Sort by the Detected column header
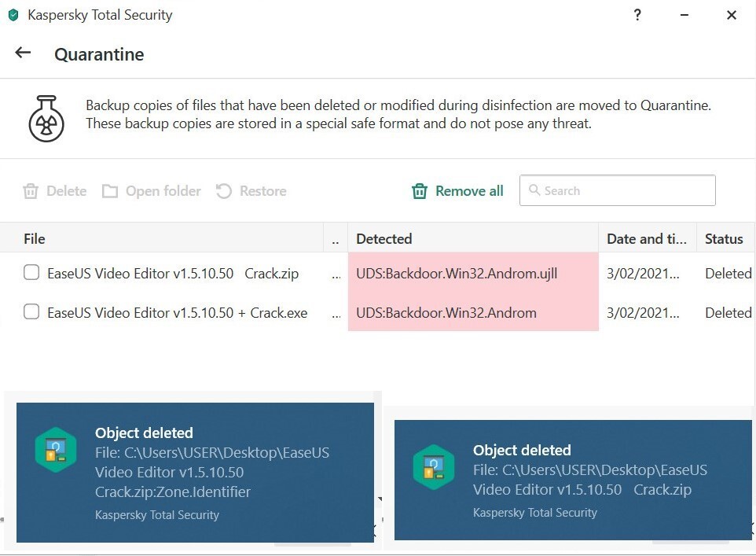This screenshot has width=756, height=556. 384,239
